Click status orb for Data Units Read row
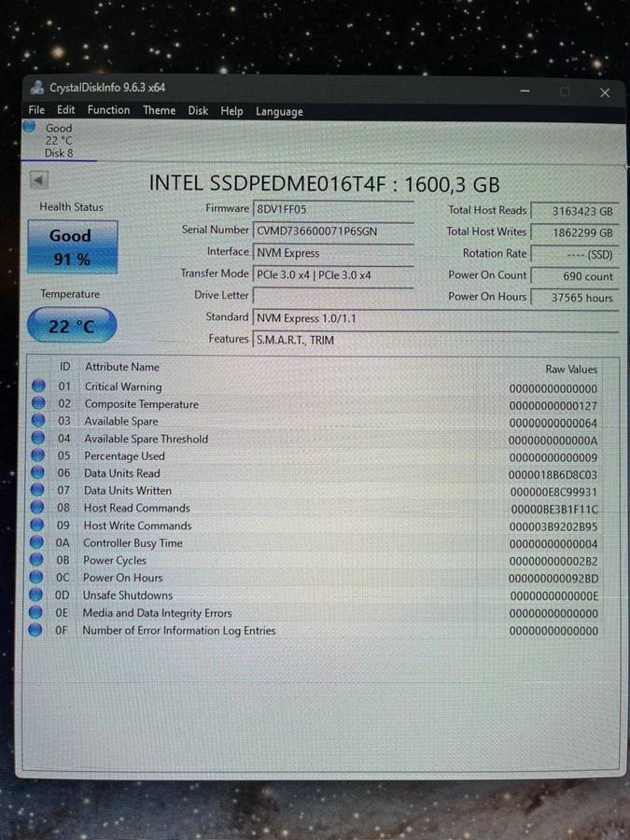 point(37,472)
